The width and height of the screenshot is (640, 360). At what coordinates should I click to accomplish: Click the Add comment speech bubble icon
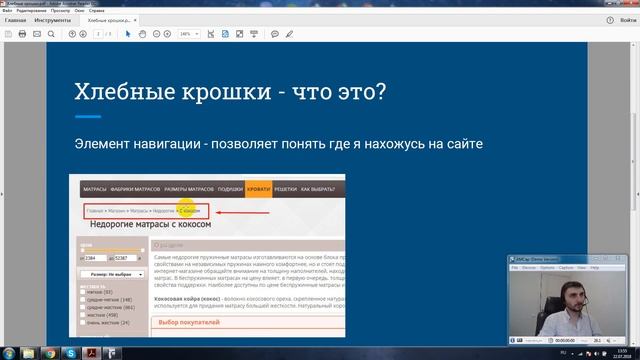[x=275, y=34]
